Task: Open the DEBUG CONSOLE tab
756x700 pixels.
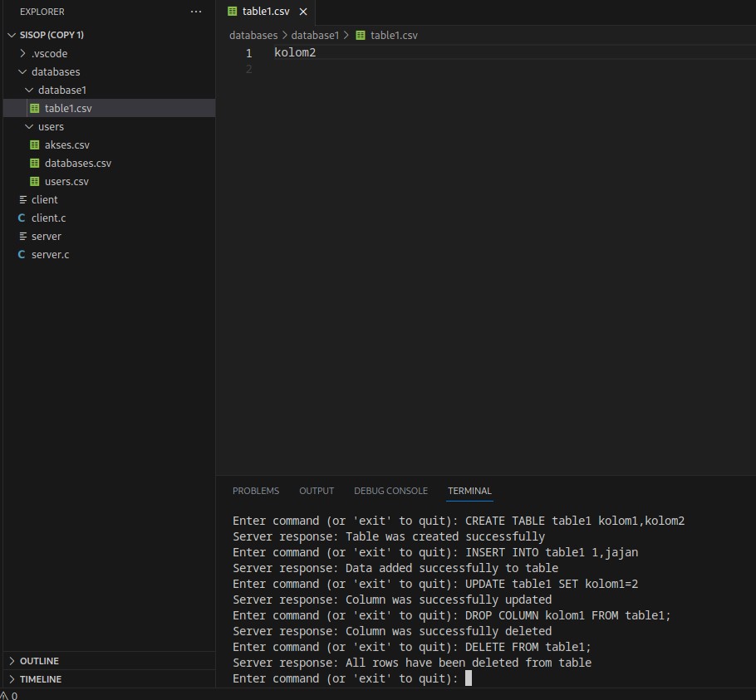Action: click(391, 491)
